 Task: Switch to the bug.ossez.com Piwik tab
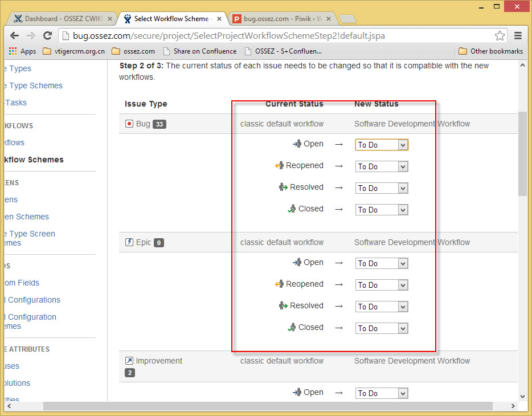click(283, 19)
